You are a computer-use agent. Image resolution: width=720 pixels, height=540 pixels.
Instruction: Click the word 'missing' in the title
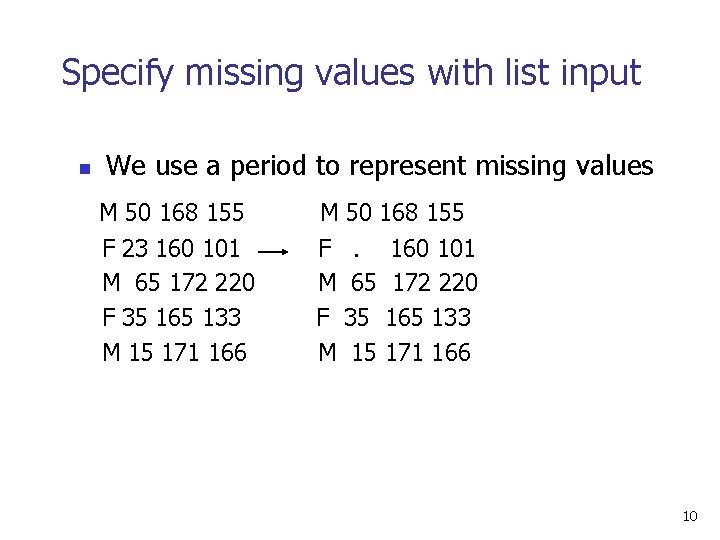pyautogui.click(x=244, y=75)
